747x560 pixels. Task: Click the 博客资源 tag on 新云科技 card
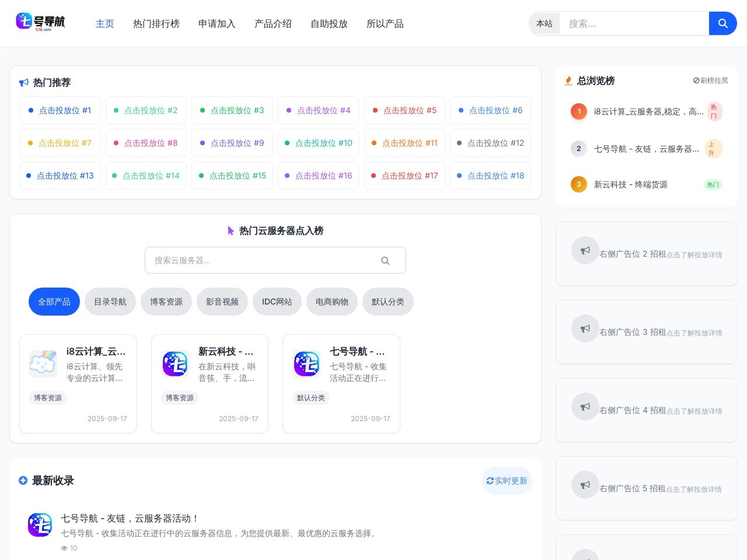point(180,398)
